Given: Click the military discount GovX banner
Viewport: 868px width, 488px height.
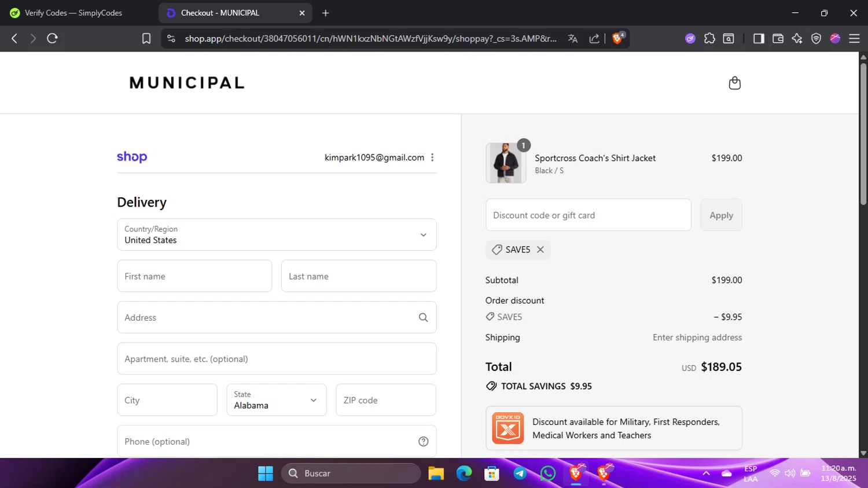Looking at the screenshot, I should point(614,428).
